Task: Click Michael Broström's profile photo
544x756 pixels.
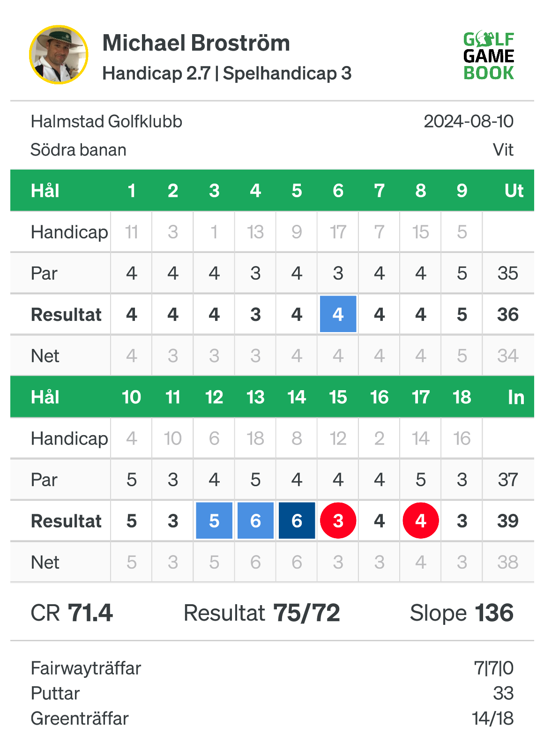Action: [x=59, y=55]
